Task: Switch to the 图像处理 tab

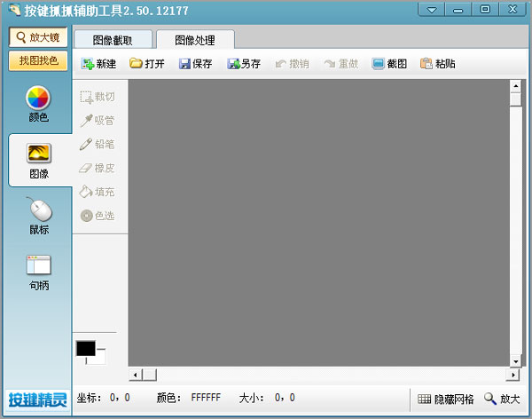Action: pyautogui.click(x=195, y=40)
